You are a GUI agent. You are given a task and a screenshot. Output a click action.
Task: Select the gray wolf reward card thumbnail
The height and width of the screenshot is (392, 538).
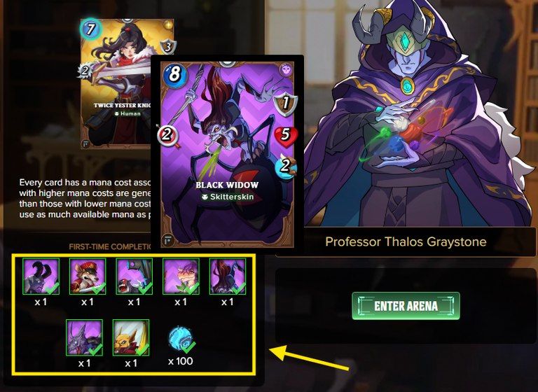84,337
